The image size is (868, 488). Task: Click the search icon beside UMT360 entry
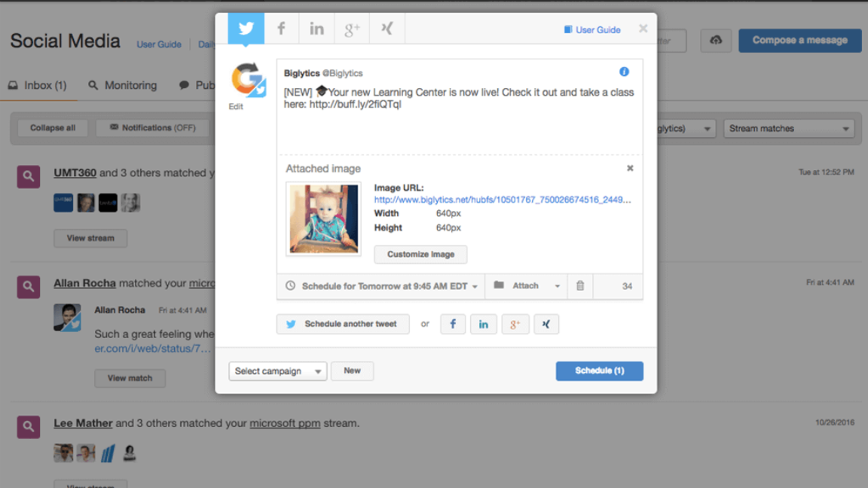[28, 177]
